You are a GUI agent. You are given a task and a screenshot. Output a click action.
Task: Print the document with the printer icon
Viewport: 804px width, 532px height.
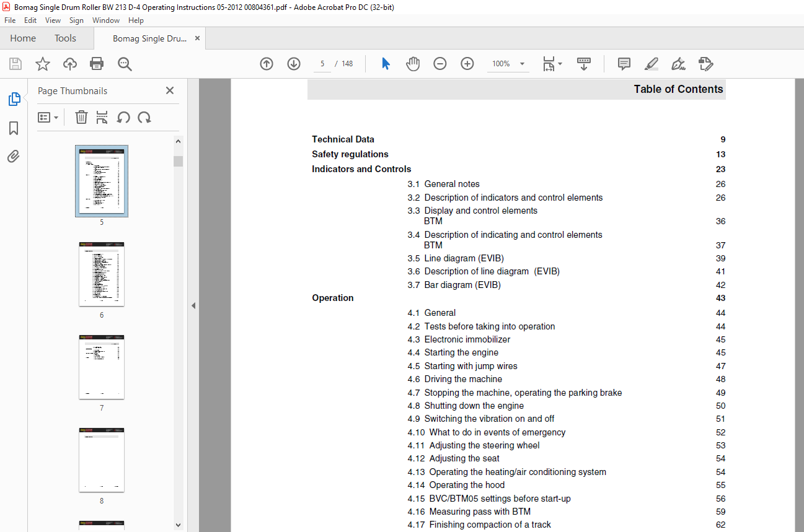(x=97, y=64)
